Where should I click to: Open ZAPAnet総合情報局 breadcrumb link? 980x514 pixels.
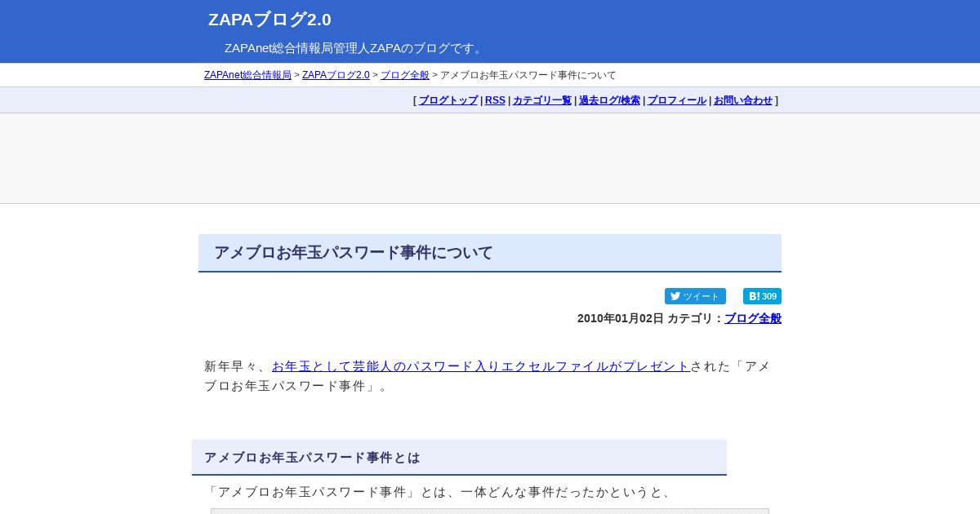coord(247,75)
